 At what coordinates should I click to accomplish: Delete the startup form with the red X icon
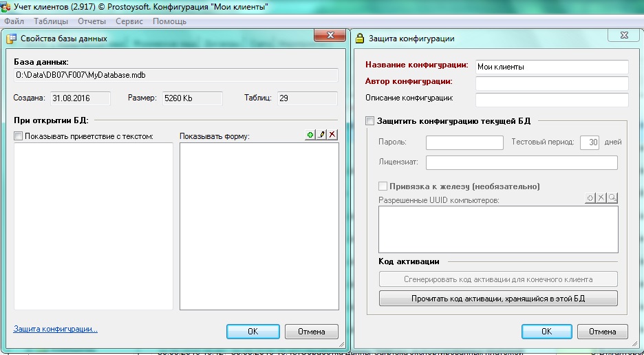[332, 135]
